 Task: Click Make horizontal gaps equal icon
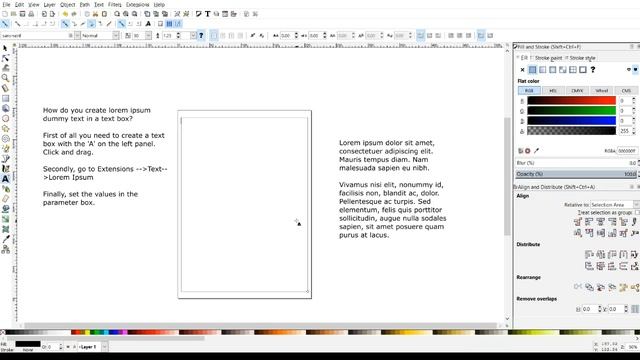[623, 254]
